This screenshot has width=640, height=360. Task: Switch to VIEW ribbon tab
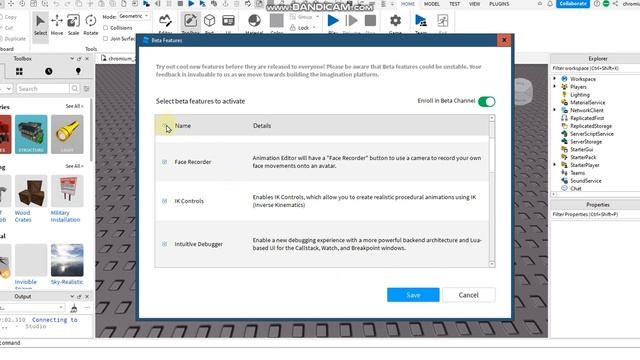(x=474, y=4)
